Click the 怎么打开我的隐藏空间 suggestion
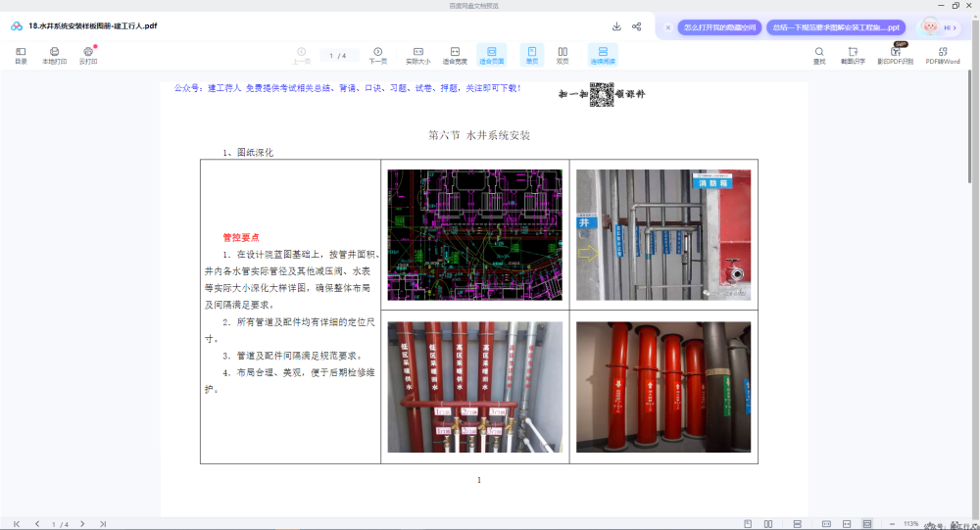Screen dimensions: 980x530 coord(719,27)
